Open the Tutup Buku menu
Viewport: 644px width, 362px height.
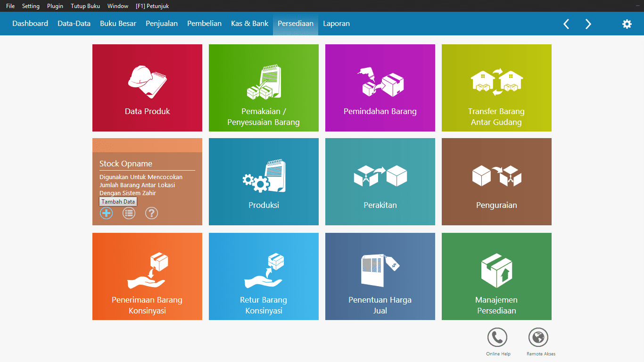pos(85,6)
